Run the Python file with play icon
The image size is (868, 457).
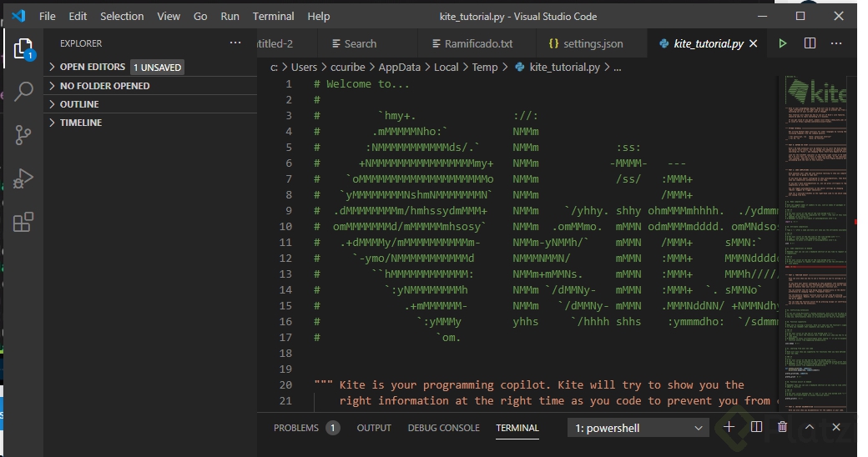[782, 43]
